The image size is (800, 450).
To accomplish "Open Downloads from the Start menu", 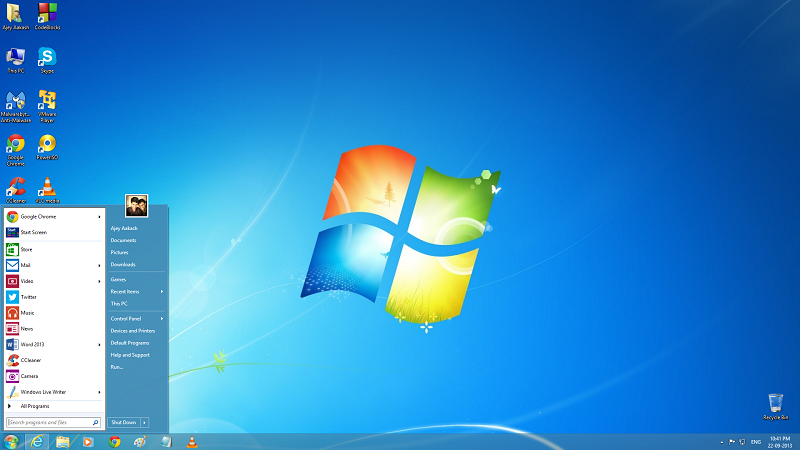I will point(123,264).
